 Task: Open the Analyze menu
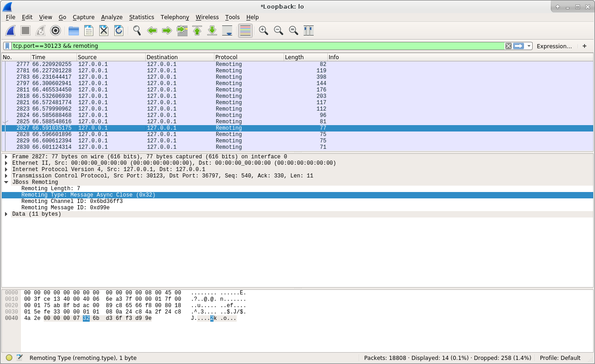tap(112, 17)
